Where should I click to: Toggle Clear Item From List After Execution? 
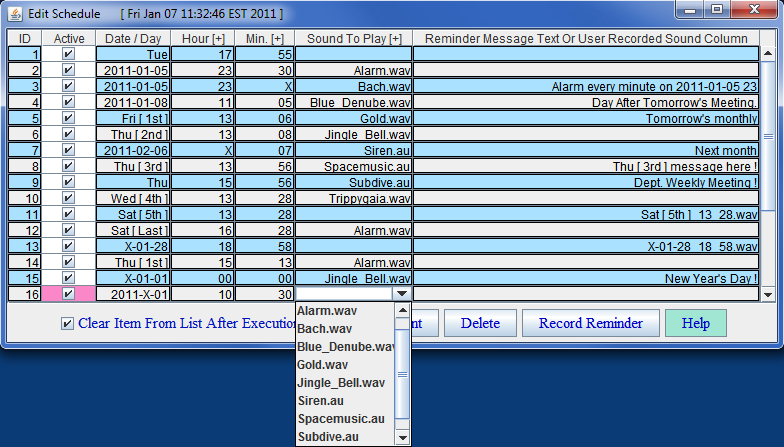67,324
